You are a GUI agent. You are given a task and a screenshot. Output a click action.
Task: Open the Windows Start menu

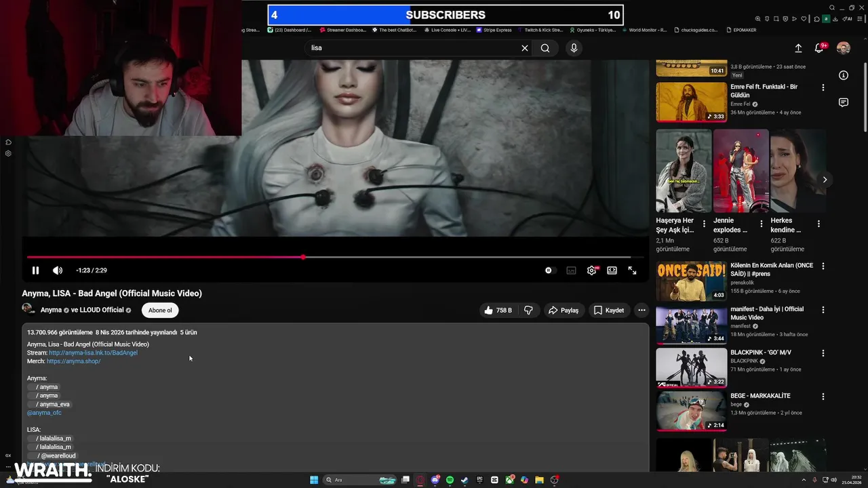314,480
